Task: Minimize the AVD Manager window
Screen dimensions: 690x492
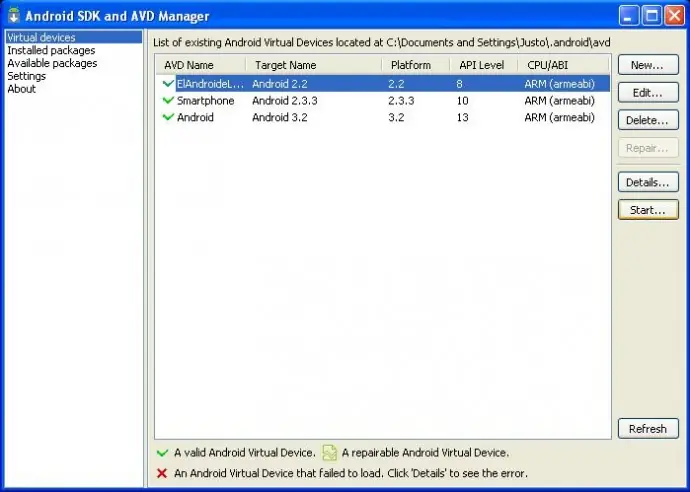Action: pos(628,16)
